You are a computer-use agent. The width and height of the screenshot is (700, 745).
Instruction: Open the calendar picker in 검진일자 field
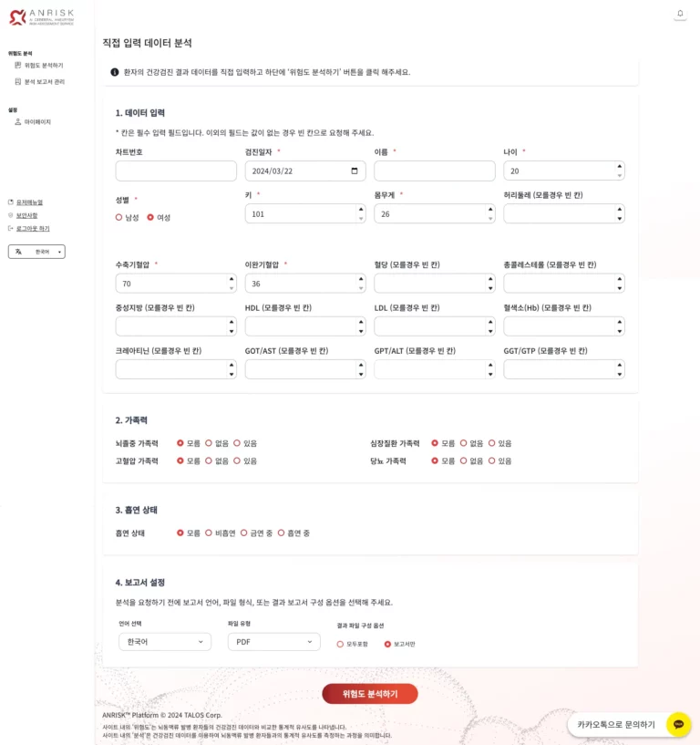[355, 171]
